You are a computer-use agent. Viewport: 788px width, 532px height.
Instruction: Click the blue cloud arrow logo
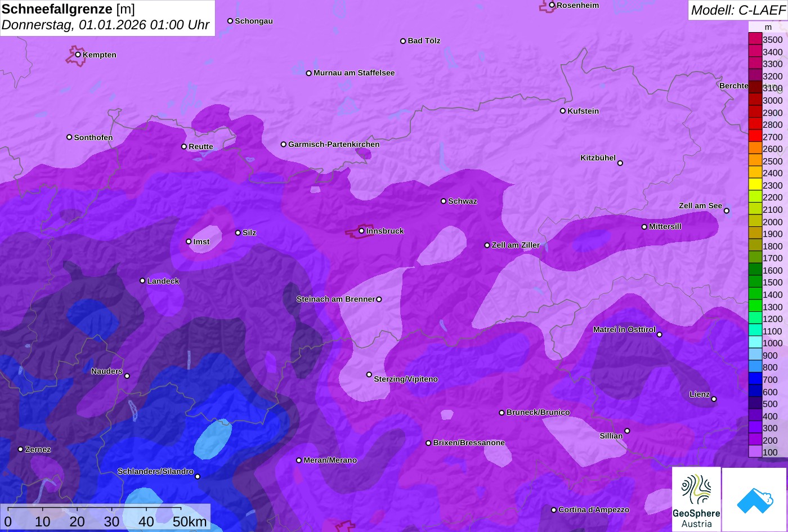(x=754, y=500)
